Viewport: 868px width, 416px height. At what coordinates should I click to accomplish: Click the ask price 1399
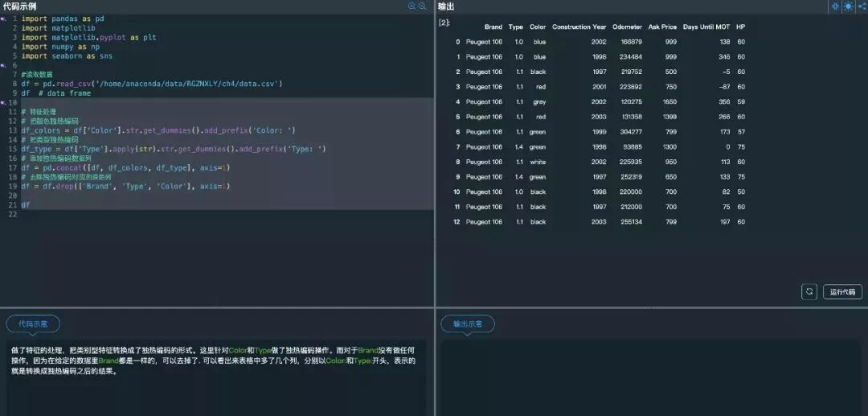click(669, 117)
